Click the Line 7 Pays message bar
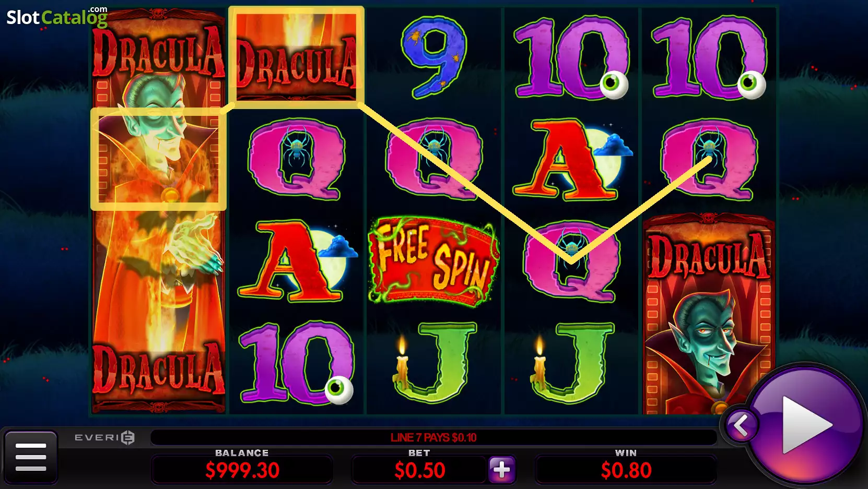This screenshot has height=489, width=868. [x=433, y=437]
